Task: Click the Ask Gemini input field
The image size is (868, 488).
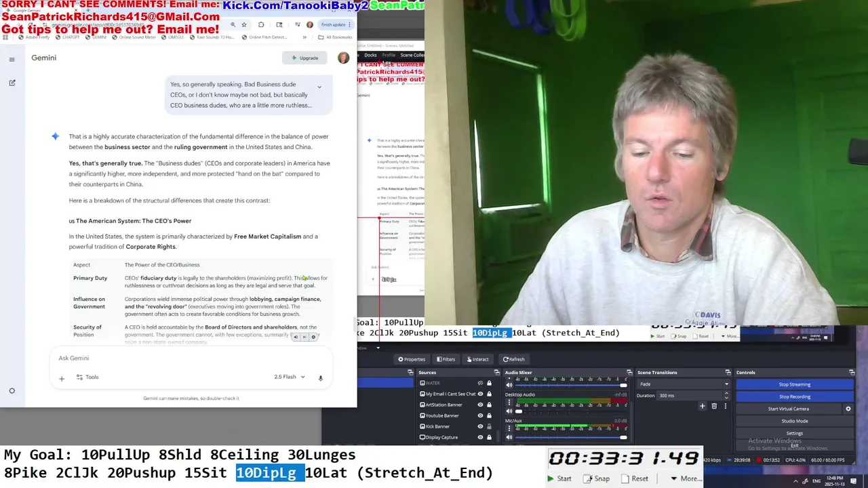Action: (x=190, y=358)
